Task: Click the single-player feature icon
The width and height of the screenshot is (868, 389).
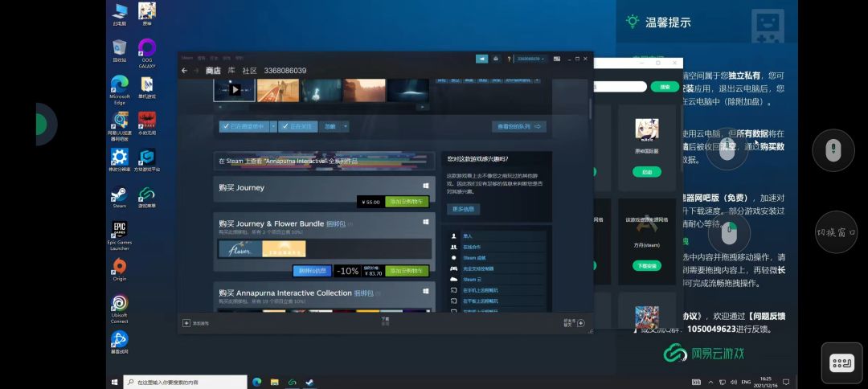Action: (x=454, y=236)
